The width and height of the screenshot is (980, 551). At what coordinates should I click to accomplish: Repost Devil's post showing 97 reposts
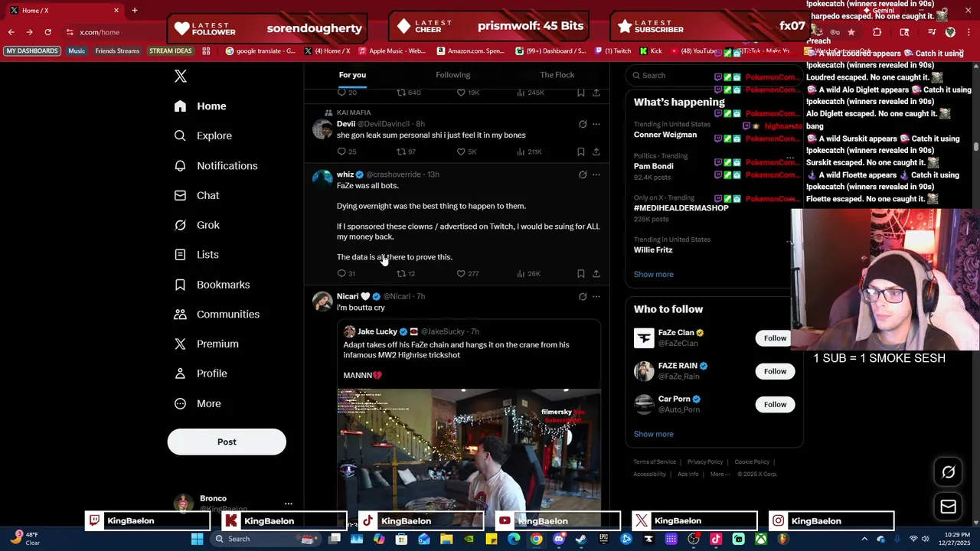point(405,152)
